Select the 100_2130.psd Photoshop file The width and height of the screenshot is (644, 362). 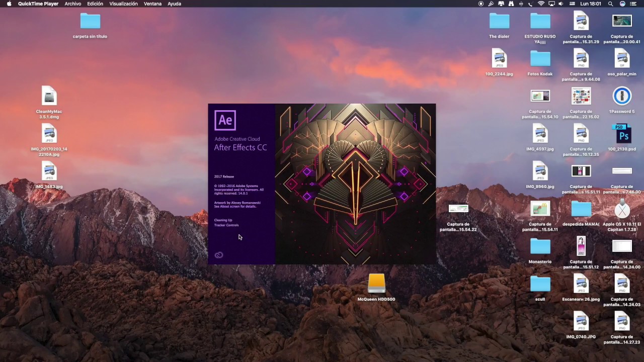click(622, 134)
